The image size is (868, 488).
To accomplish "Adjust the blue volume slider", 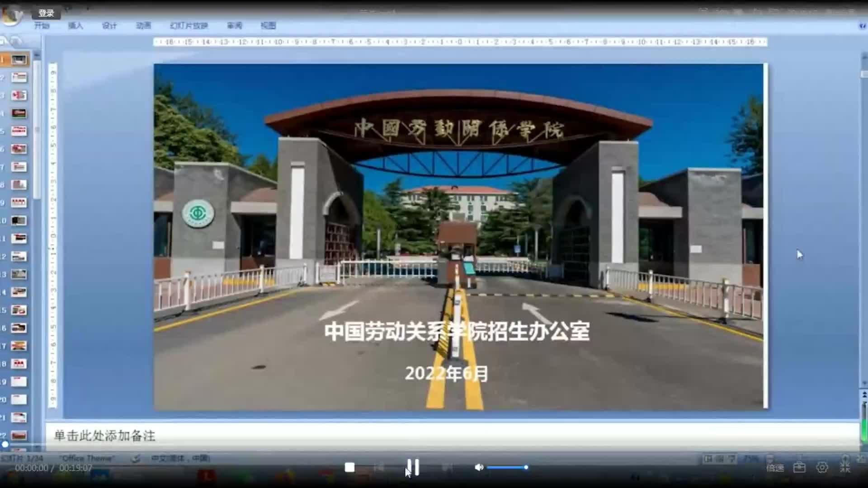I will tap(507, 467).
